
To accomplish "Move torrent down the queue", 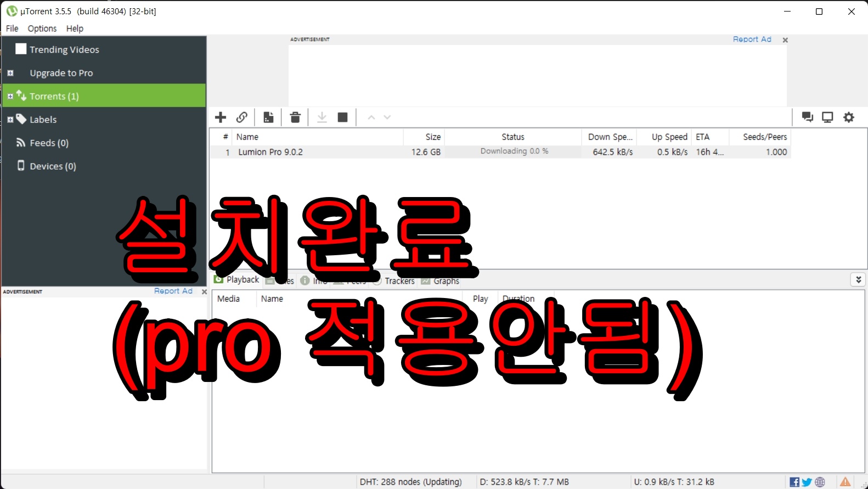I will 387,117.
